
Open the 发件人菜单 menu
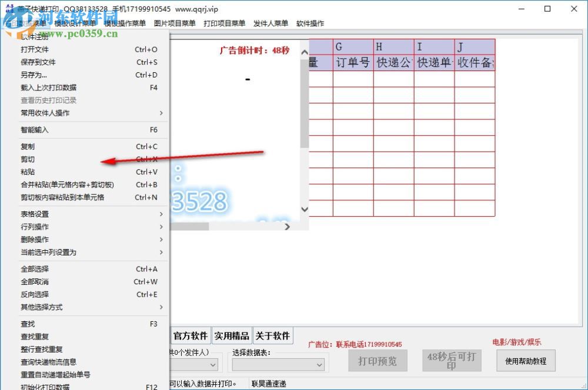pos(270,23)
